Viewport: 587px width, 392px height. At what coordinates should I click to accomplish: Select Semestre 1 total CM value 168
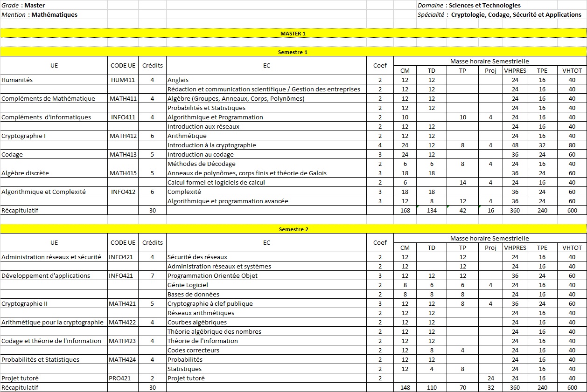pos(405,210)
